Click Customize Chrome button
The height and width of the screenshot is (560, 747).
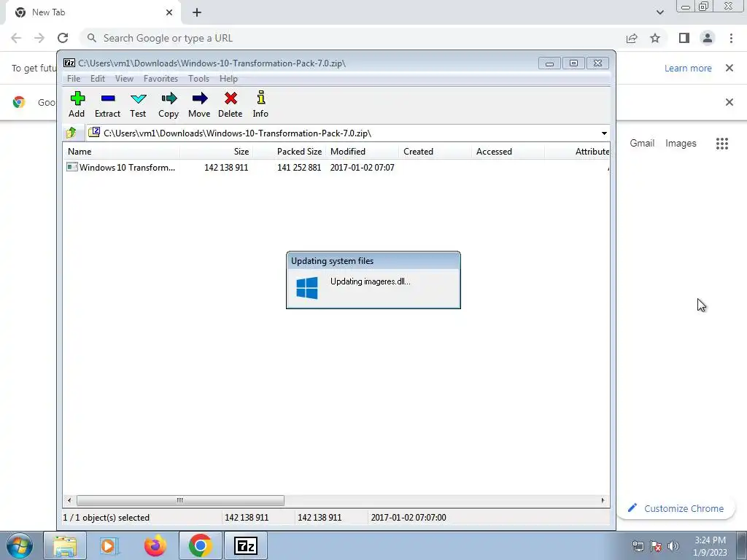[676, 508]
